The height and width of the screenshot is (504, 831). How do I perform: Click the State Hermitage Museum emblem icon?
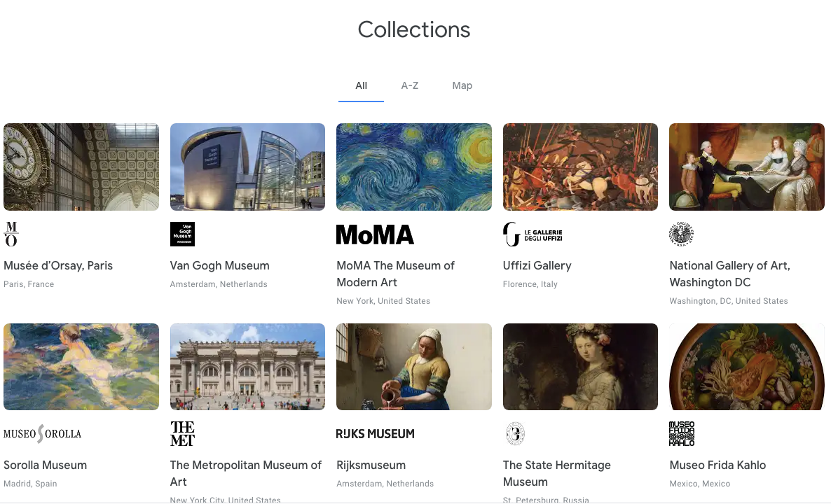point(515,433)
